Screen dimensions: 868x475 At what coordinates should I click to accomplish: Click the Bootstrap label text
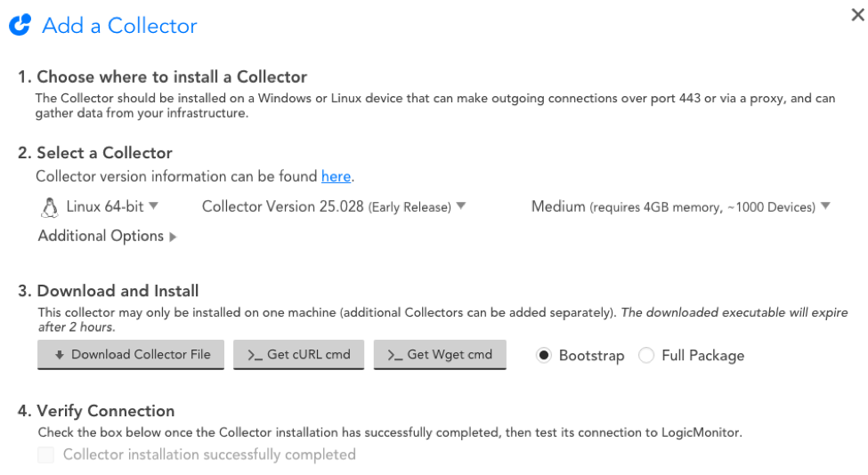click(592, 356)
